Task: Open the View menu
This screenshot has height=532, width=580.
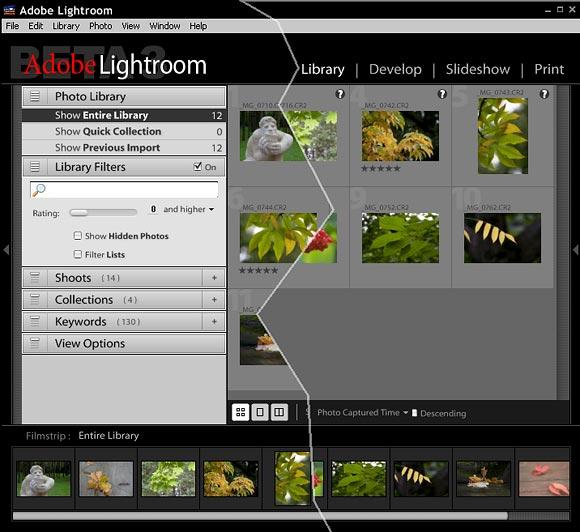Action: pos(131,26)
